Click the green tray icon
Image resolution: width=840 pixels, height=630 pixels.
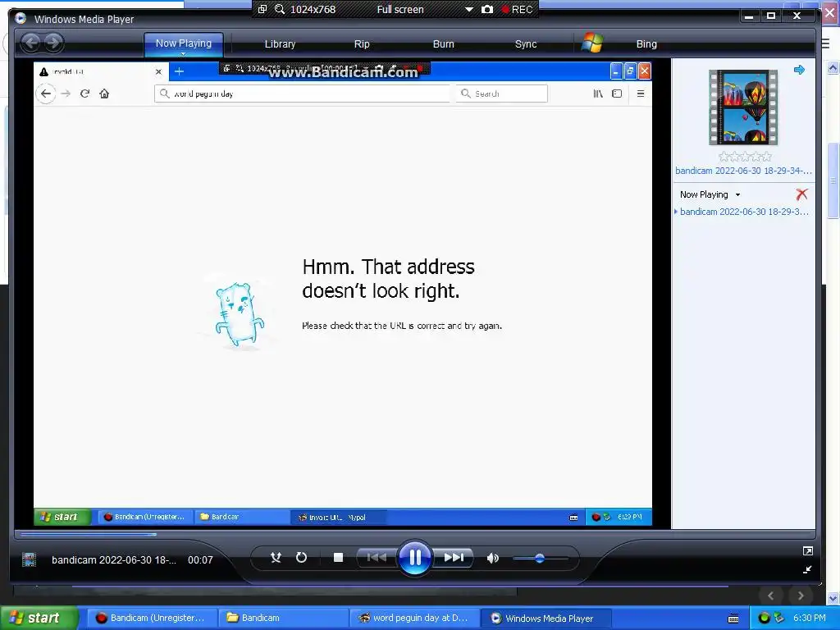pos(764,618)
